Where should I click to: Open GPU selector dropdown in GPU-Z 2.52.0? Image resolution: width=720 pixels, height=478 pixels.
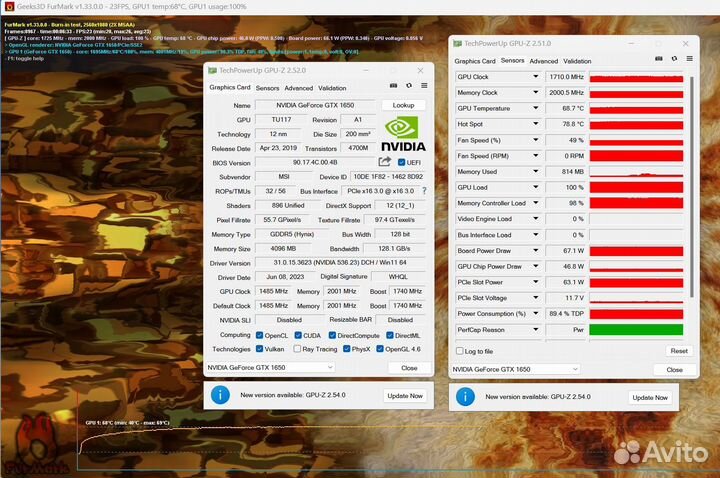click(x=270, y=367)
